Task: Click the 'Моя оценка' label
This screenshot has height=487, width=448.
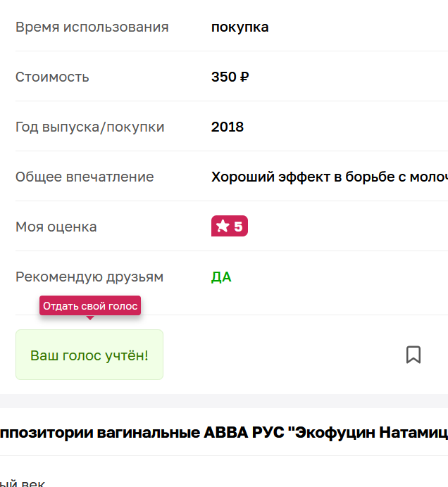Action: tap(56, 227)
